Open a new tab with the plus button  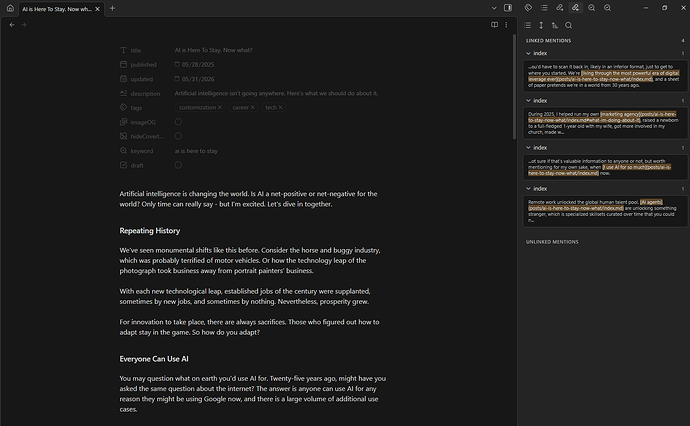point(112,8)
